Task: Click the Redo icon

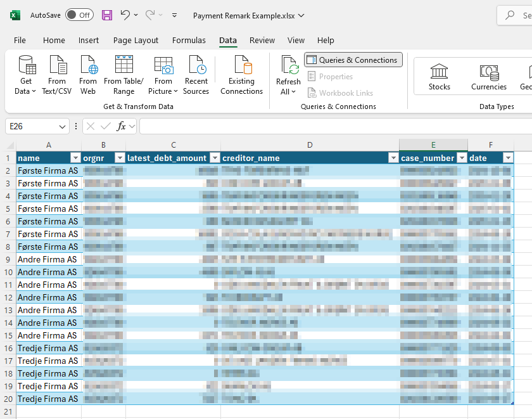Action: pyautogui.click(x=150, y=15)
